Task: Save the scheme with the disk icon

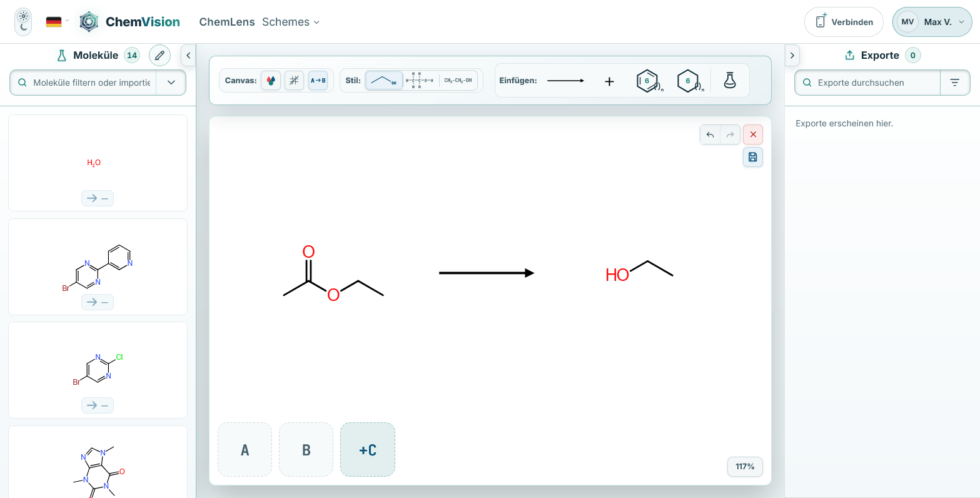Action: click(x=753, y=157)
